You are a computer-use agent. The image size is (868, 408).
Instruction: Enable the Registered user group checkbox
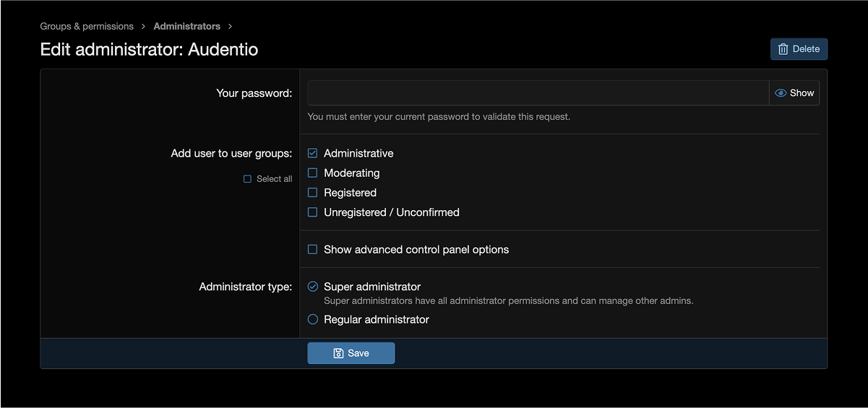(313, 193)
